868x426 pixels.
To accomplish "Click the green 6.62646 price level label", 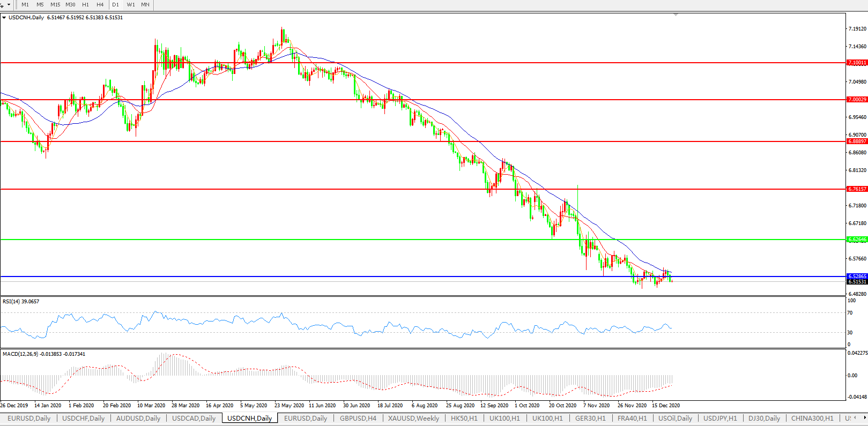I will 857,240.
